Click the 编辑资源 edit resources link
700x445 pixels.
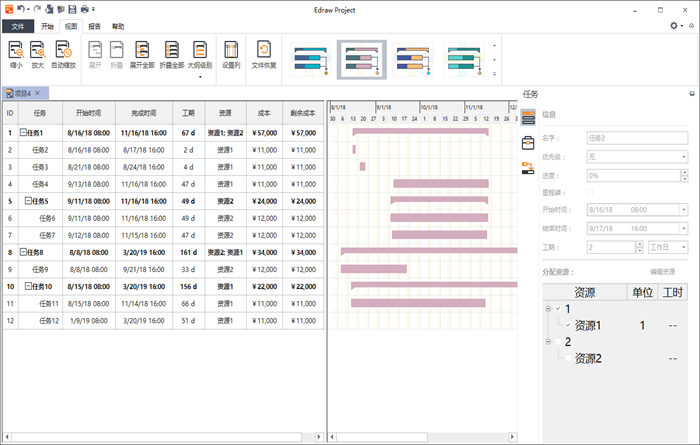(x=662, y=271)
